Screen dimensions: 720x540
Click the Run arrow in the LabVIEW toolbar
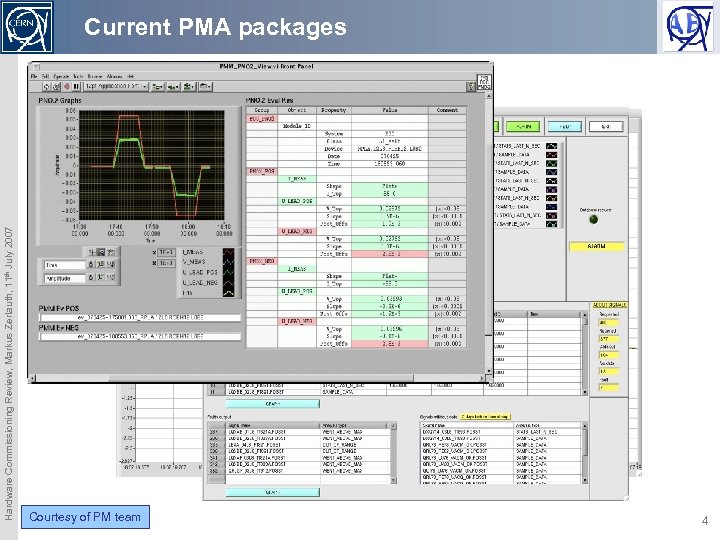coord(46,86)
